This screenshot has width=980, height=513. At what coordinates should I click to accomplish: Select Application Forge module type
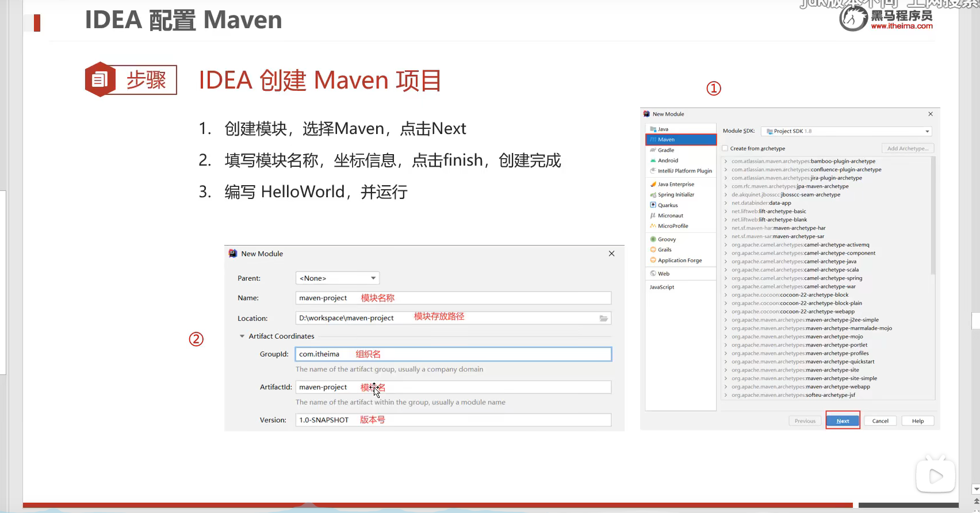tap(681, 261)
